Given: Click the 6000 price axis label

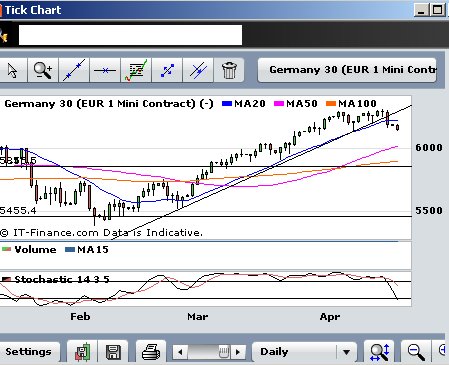Looking at the screenshot, I should coord(429,147).
